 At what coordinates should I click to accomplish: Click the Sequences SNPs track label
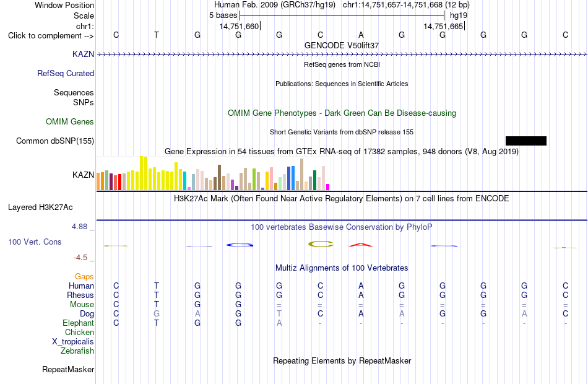point(74,98)
